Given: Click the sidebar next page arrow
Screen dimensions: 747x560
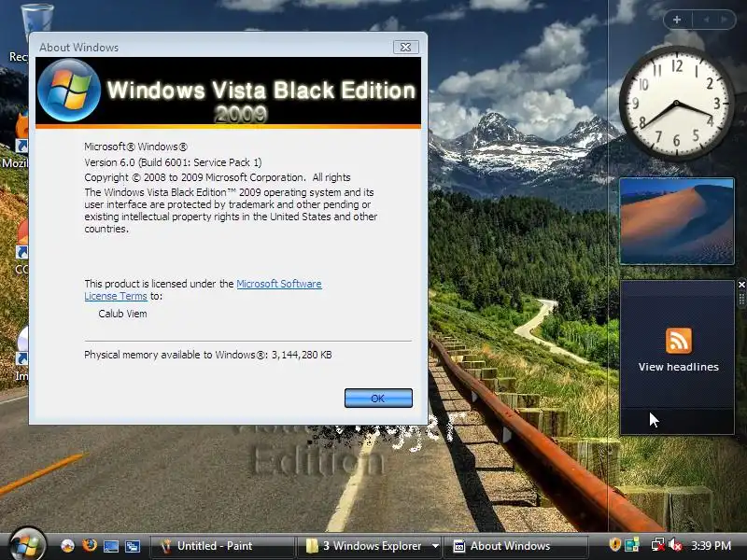Looking at the screenshot, I should [x=725, y=20].
